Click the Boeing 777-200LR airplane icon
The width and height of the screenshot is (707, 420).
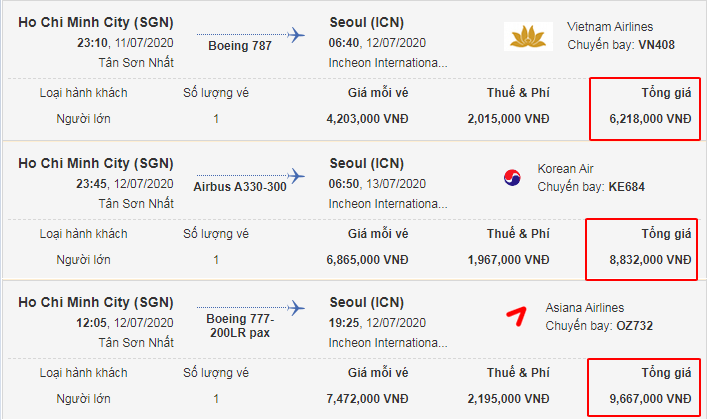296,307
